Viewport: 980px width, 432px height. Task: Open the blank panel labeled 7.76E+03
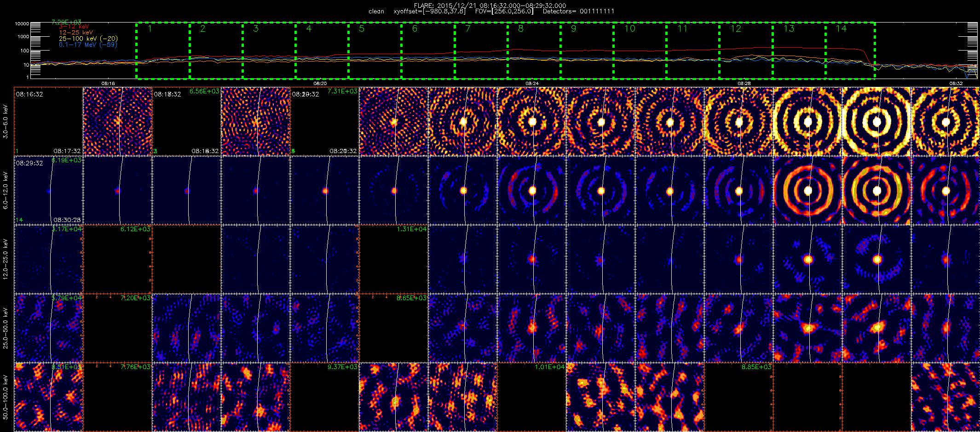click(x=117, y=397)
